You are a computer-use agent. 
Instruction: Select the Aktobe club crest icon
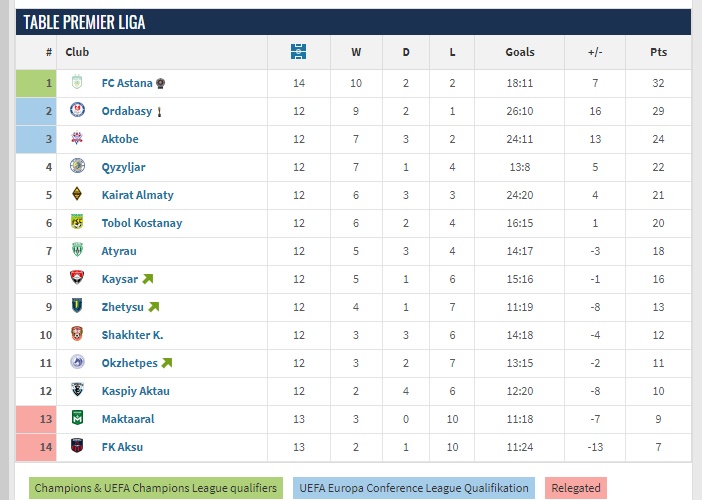77,137
